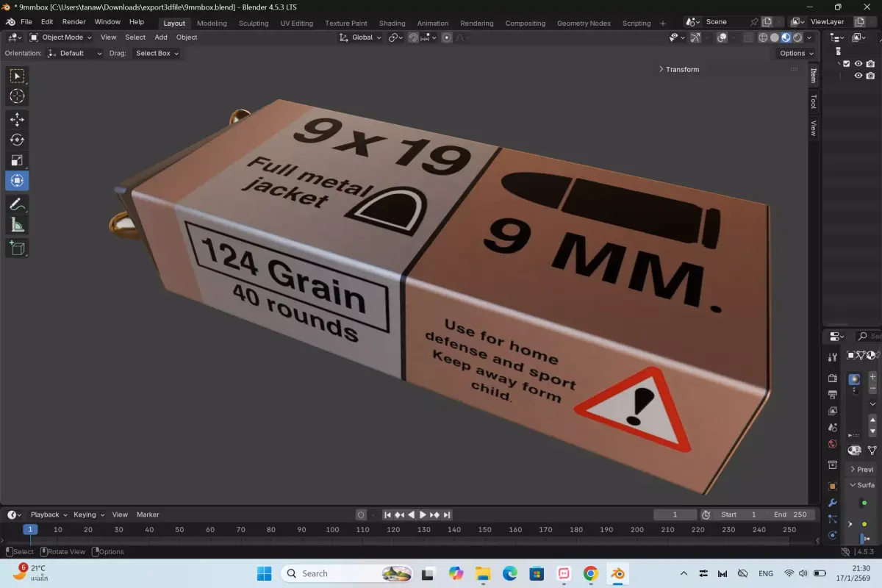Switch to solid viewport shading
The image size is (882, 588).
[x=775, y=37]
